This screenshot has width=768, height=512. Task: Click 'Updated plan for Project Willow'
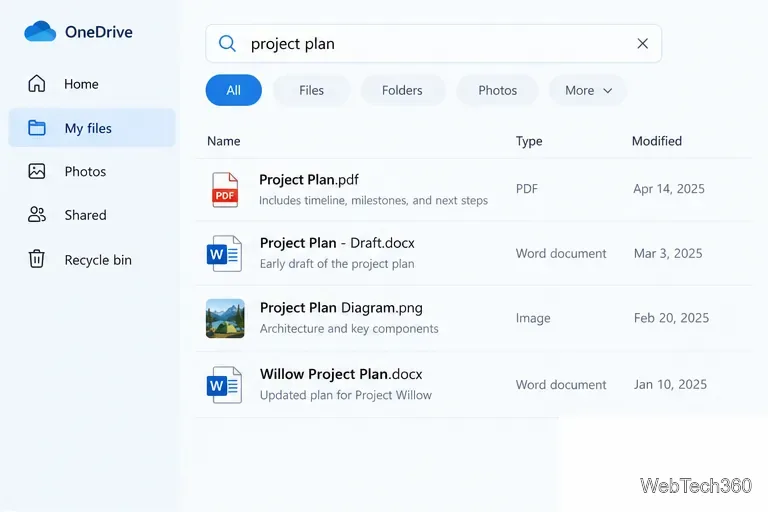346,395
